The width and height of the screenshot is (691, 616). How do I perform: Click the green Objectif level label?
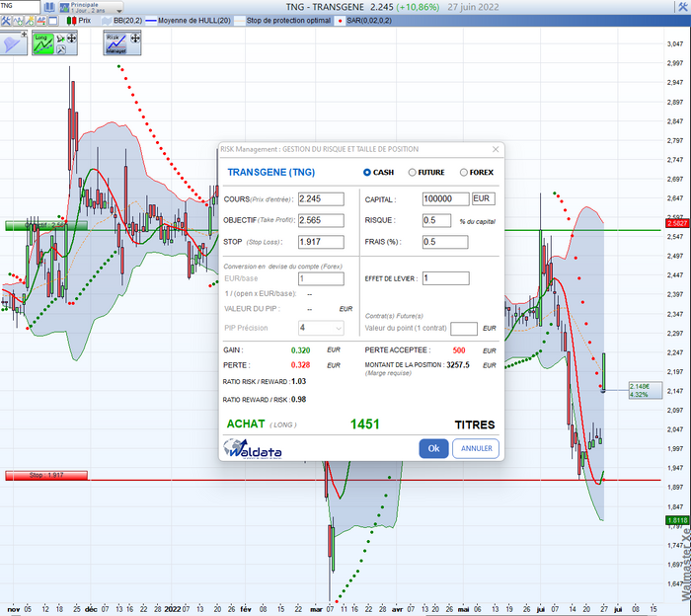tap(46, 226)
